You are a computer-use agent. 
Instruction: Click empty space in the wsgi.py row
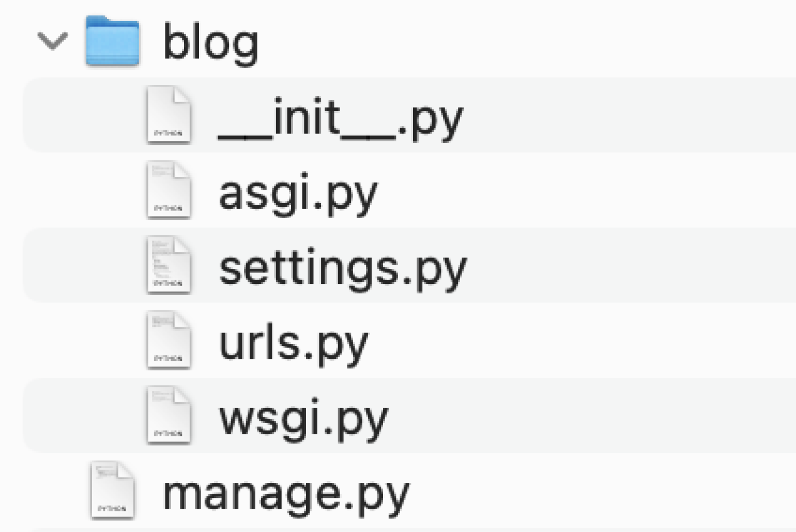click(620, 415)
